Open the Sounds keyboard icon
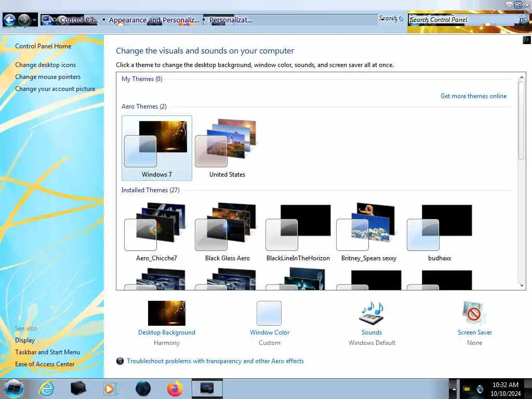Viewport: 532px width, 399px height. coord(371,313)
